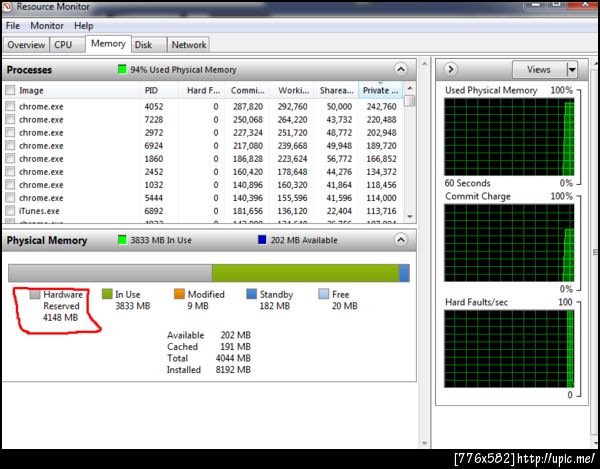
Task: Click the Hard Faults/sec graph
Action: point(509,349)
